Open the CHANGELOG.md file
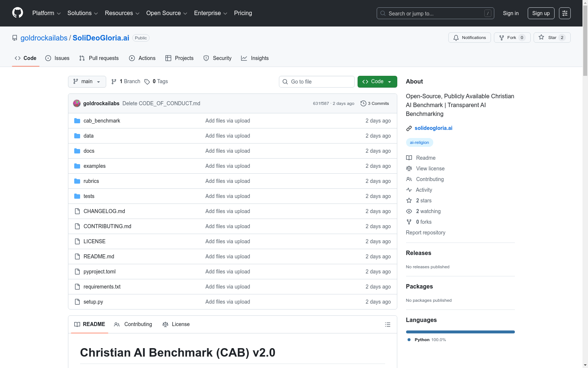The width and height of the screenshot is (588, 368). tap(104, 211)
